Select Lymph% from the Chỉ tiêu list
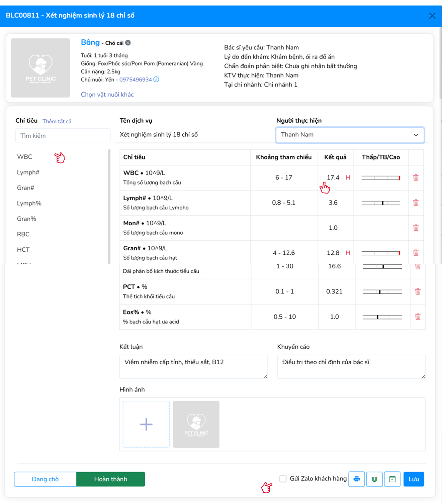Screen dimensions: 442x504 pyautogui.click(x=29, y=203)
